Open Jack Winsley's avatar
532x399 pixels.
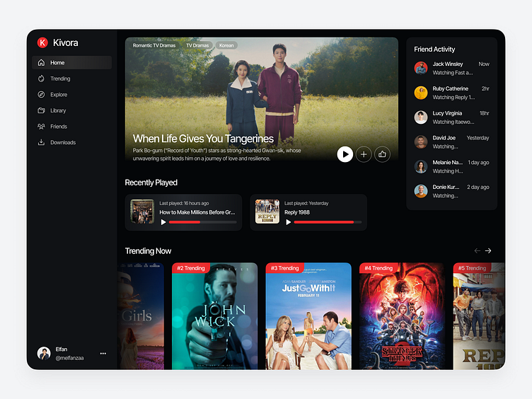[421, 68]
